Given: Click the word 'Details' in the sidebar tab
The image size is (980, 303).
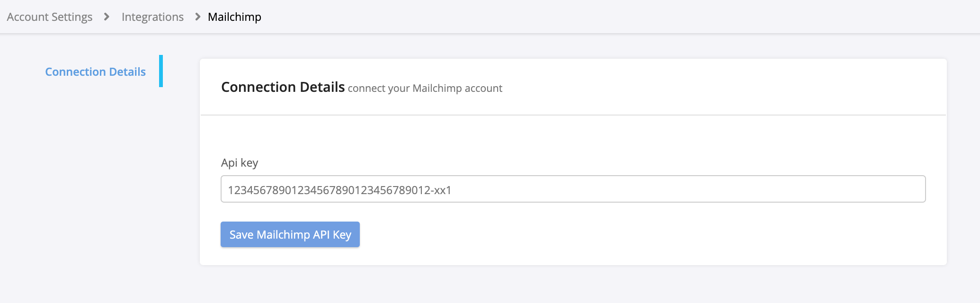Looking at the screenshot, I should 127,71.
